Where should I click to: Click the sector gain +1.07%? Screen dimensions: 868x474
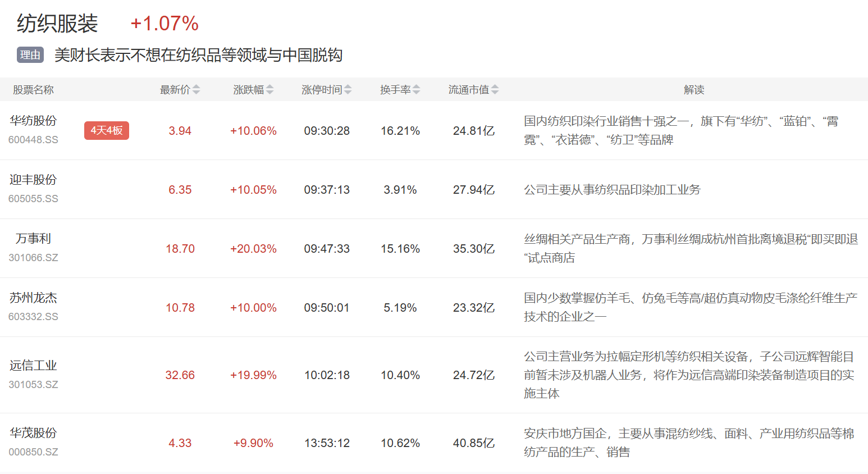point(165,24)
